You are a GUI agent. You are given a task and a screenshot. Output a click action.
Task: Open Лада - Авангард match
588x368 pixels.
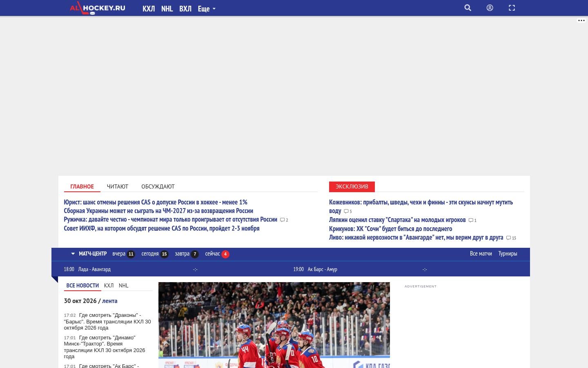click(x=94, y=269)
